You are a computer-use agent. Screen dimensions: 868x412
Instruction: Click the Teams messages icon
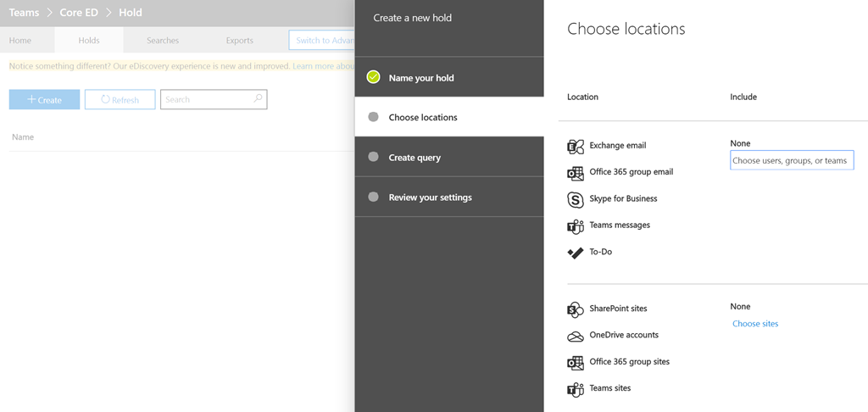point(576,226)
